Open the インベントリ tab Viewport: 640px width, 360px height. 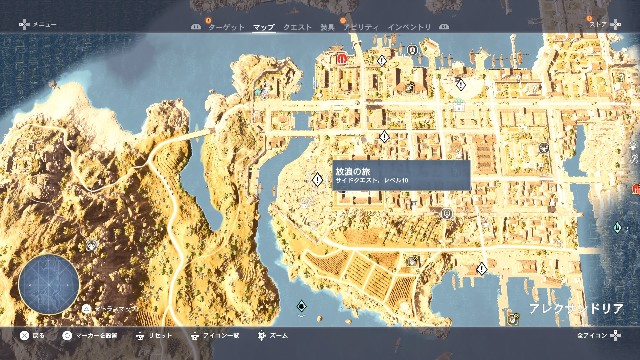pyautogui.click(x=409, y=27)
